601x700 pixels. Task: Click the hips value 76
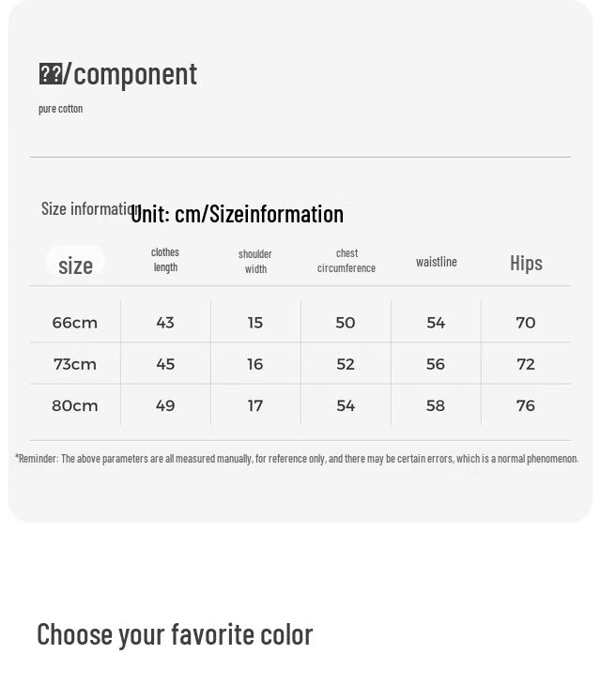coord(526,405)
